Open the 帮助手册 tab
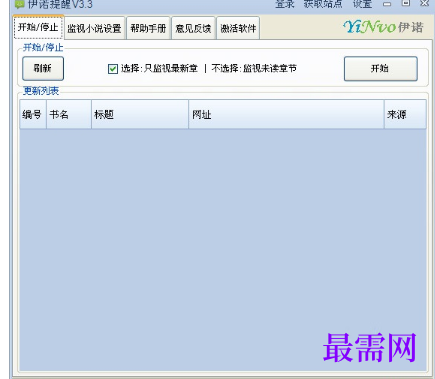This screenshot has width=435, height=379. coord(148,28)
